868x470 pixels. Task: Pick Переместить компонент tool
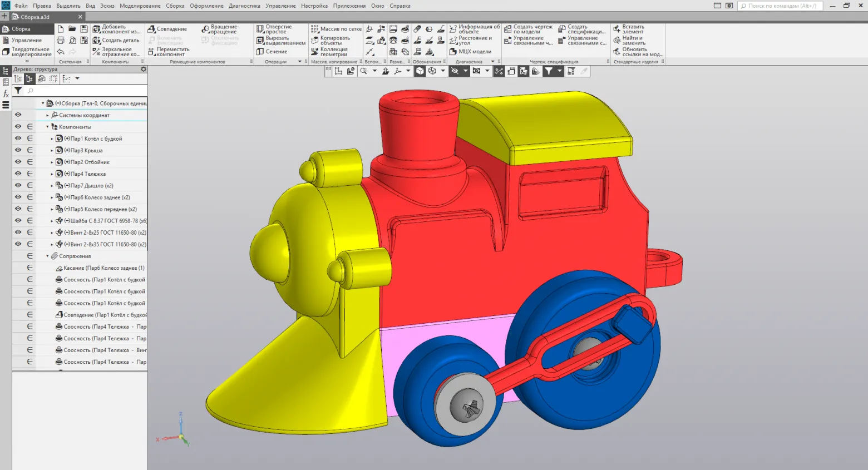tap(169, 52)
